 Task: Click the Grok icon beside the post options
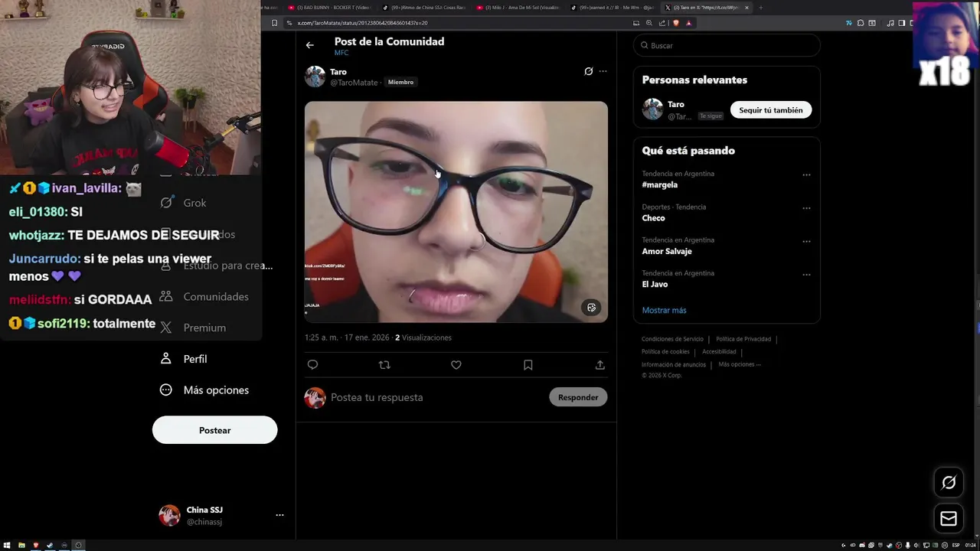(x=588, y=71)
